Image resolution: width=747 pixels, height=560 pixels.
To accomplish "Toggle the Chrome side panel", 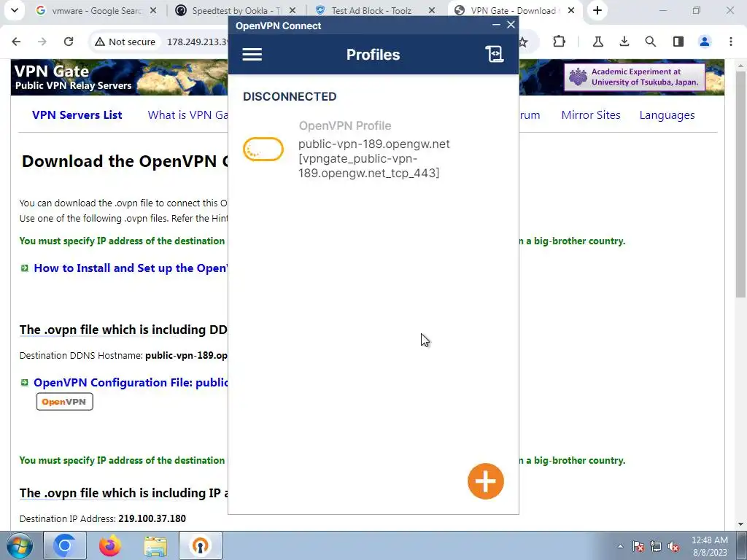I will 678,42.
